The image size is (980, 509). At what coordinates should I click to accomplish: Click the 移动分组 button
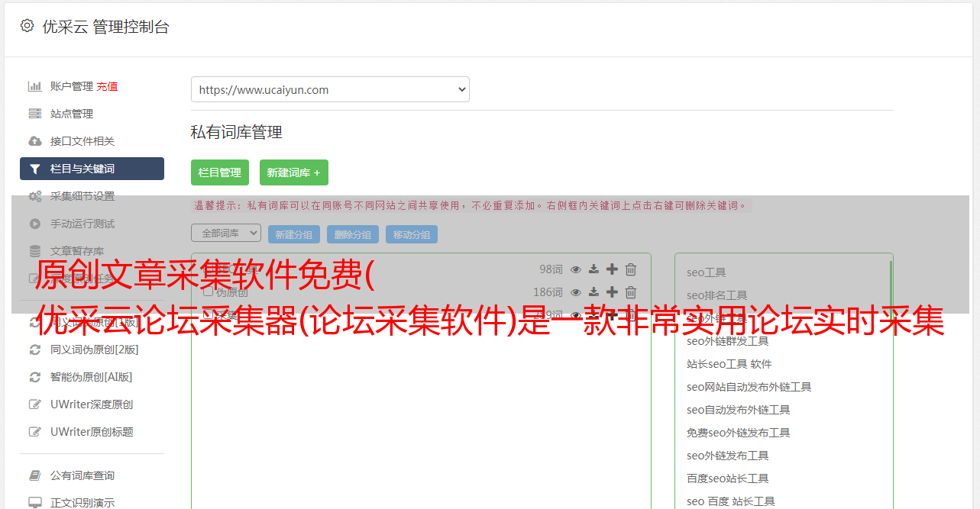click(412, 234)
